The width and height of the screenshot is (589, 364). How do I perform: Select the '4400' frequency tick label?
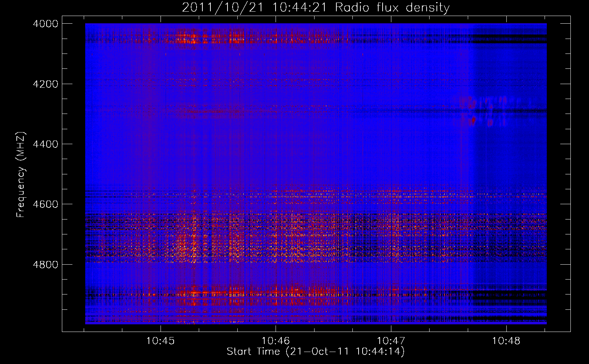click(46, 144)
